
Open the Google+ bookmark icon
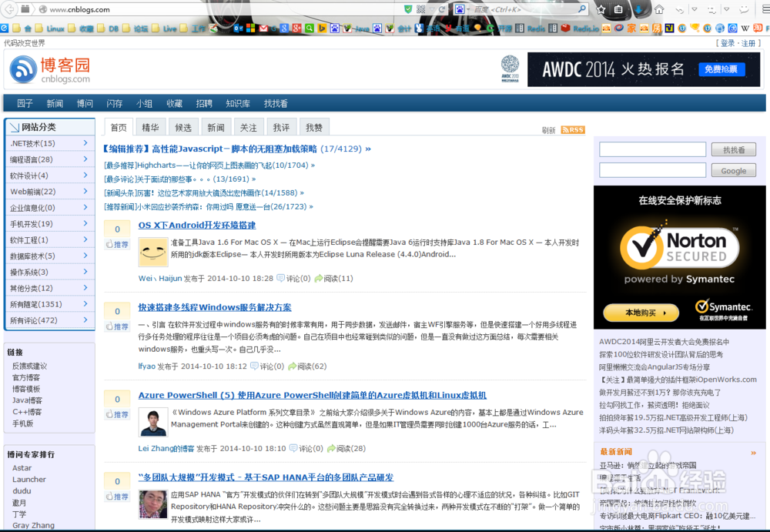click(x=296, y=28)
